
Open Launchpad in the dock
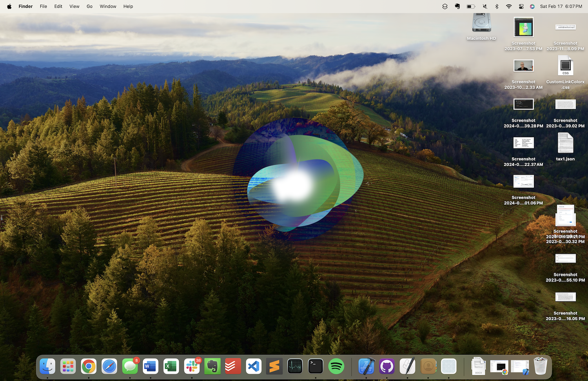point(68,366)
